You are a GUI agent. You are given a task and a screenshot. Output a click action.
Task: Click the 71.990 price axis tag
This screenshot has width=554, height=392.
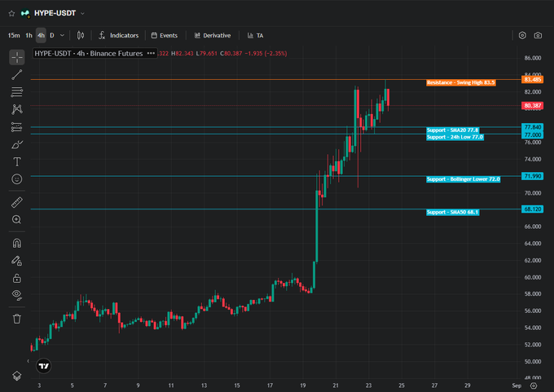click(x=532, y=176)
